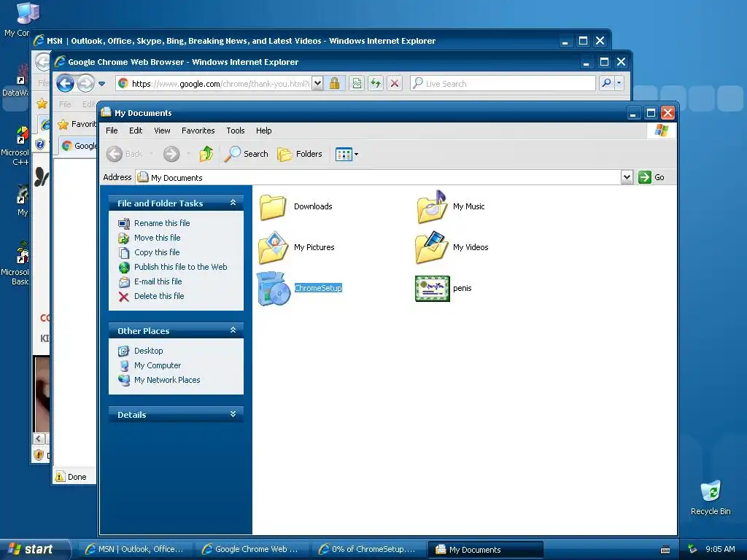
Task: Click Delete this file
Action: 159,296
